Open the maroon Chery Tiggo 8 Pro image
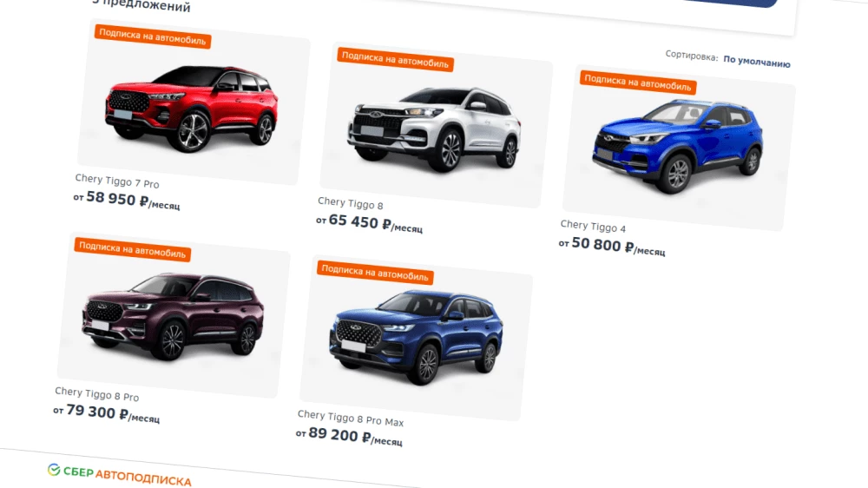Viewport: 868px width, 488px height. (174, 315)
